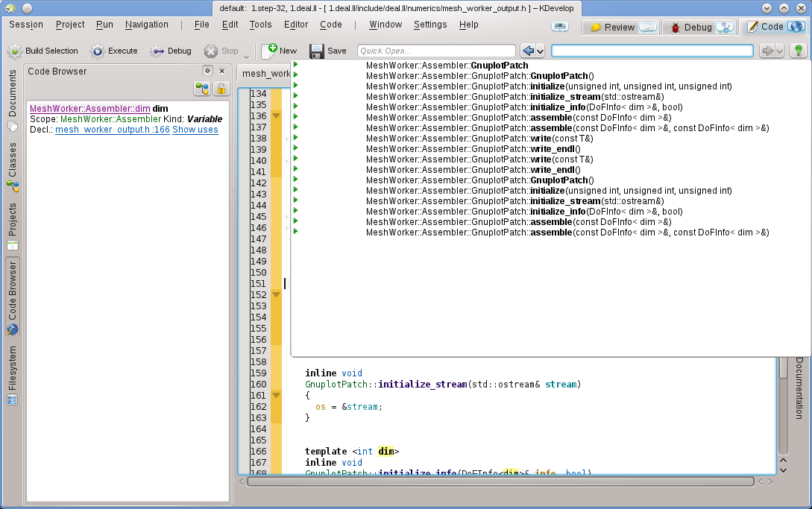Click the Build Selection toolbar button
This screenshot has width=812, height=509.
point(43,51)
